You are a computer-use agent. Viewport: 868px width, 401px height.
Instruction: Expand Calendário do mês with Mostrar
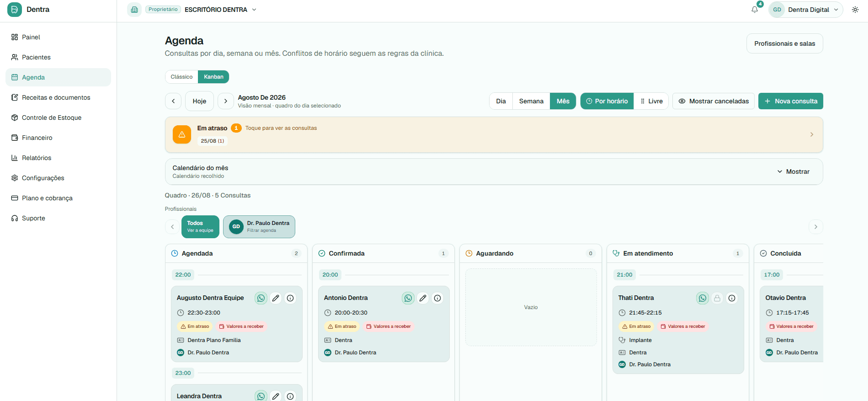coord(793,171)
